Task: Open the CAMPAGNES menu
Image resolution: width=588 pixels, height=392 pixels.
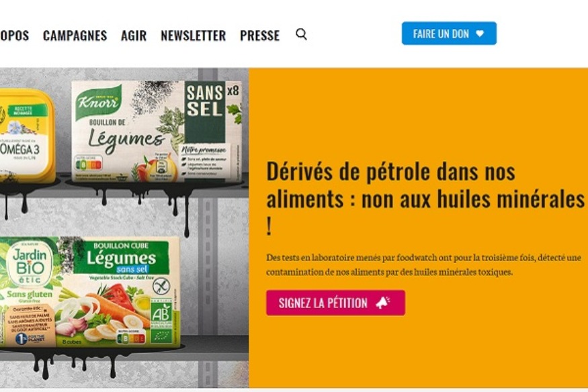Action: point(75,36)
